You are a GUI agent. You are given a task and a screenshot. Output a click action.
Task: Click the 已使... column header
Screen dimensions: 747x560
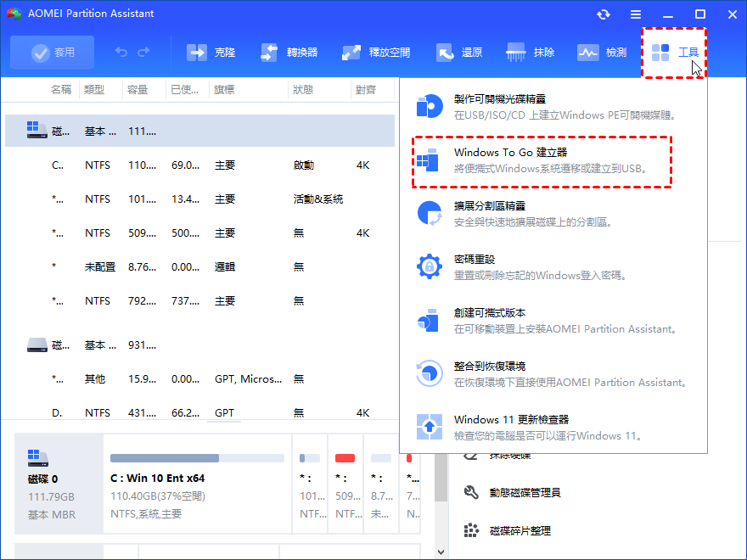[185, 90]
